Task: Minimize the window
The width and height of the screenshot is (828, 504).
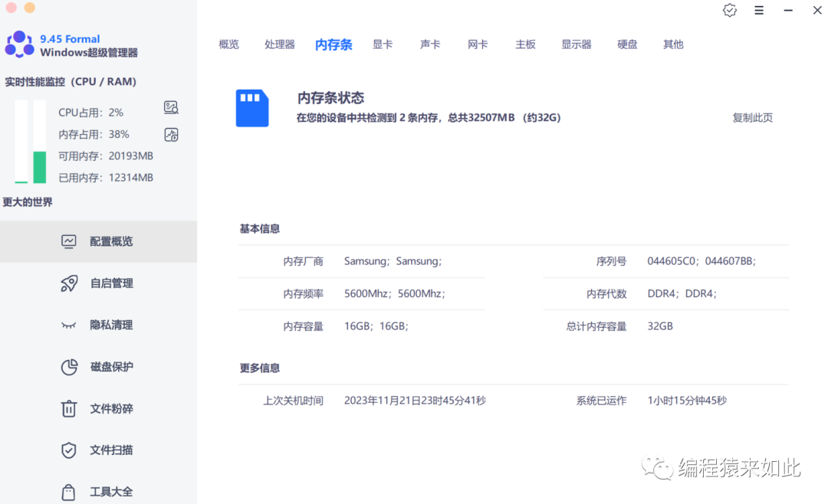Action: (x=788, y=10)
